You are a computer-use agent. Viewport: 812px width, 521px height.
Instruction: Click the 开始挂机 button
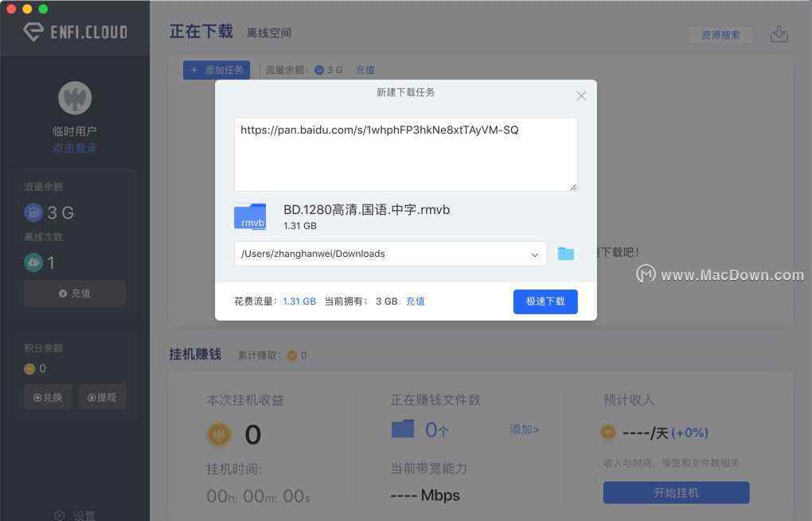677,492
